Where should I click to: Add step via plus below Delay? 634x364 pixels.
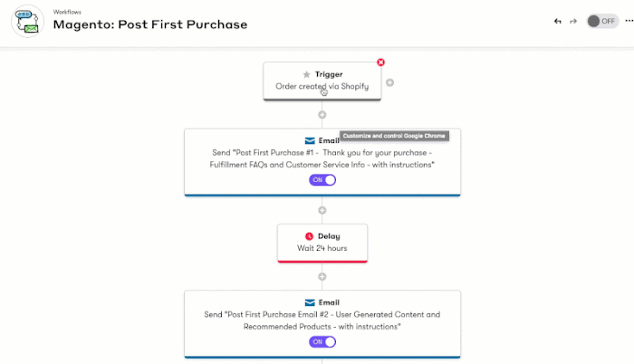tap(322, 277)
